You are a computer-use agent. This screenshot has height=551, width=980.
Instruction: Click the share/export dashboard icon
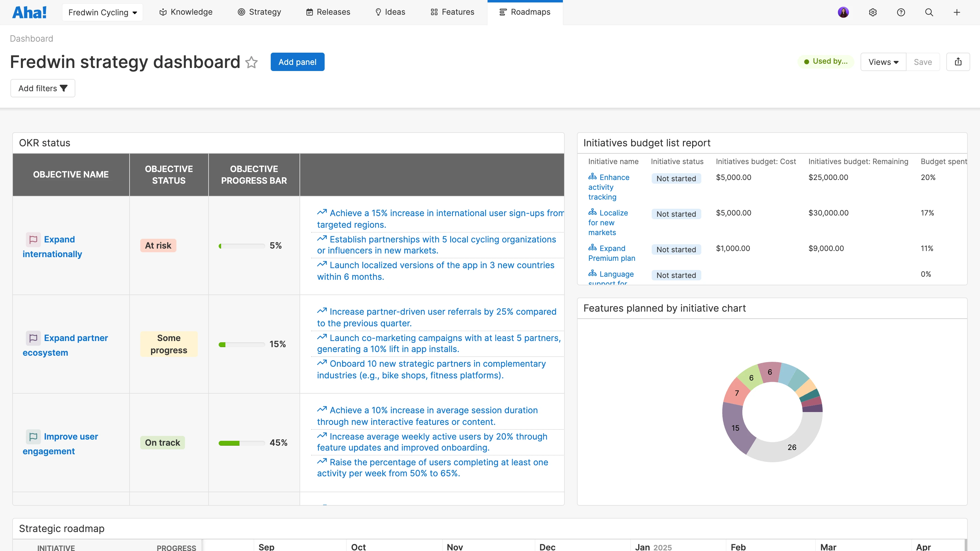[958, 62]
